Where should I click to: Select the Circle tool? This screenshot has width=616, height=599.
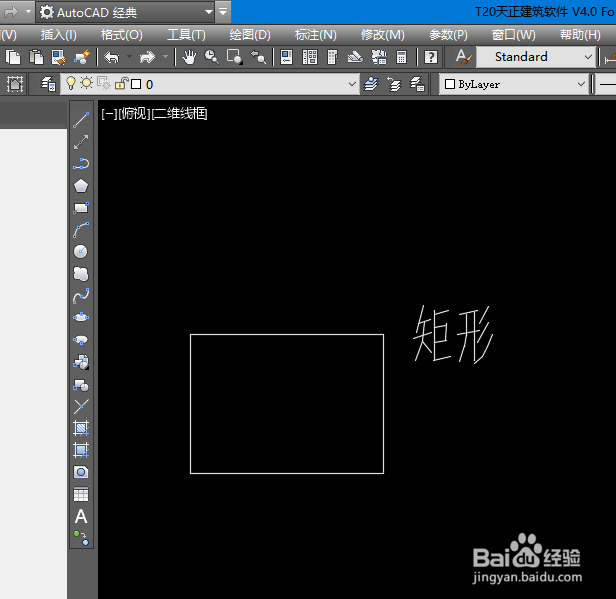coord(81,252)
